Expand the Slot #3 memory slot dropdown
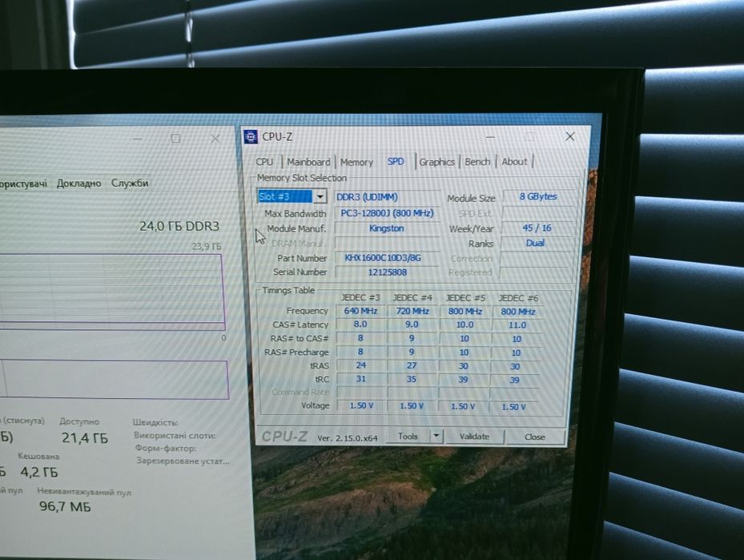The height and width of the screenshot is (560, 744). (320, 196)
